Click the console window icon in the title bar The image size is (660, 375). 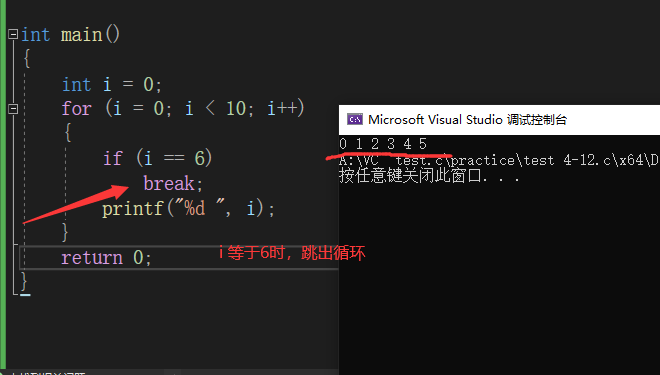pyautogui.click(x=355, y=120)
